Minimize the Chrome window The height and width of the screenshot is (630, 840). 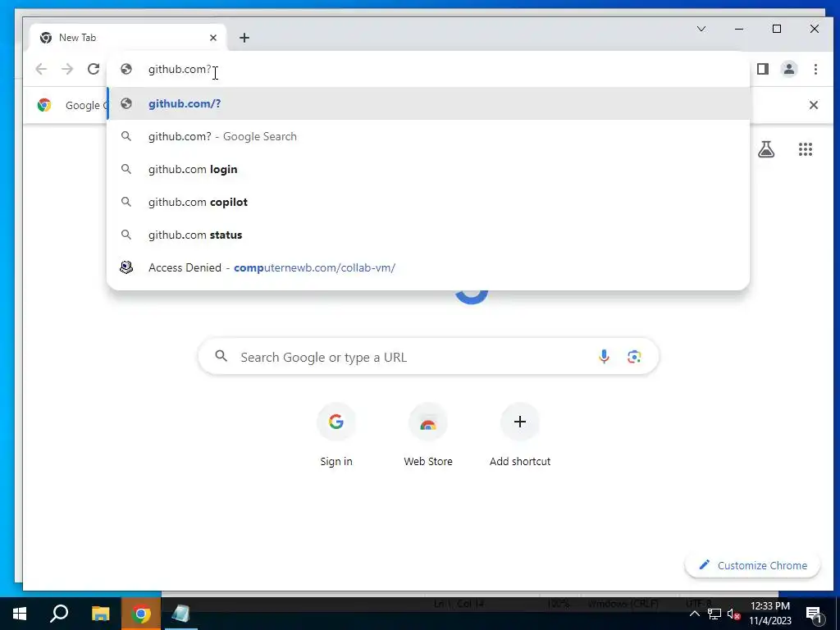(739, 29)
